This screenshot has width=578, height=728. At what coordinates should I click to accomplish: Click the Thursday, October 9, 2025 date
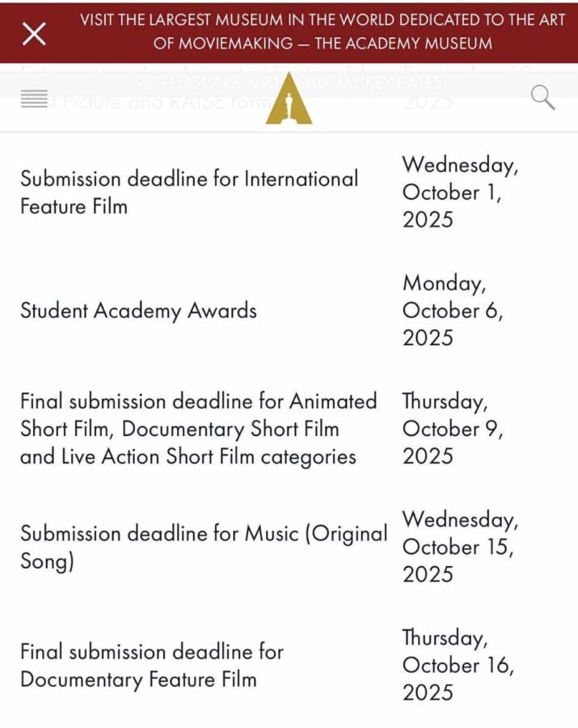click(x=453, y=429)
